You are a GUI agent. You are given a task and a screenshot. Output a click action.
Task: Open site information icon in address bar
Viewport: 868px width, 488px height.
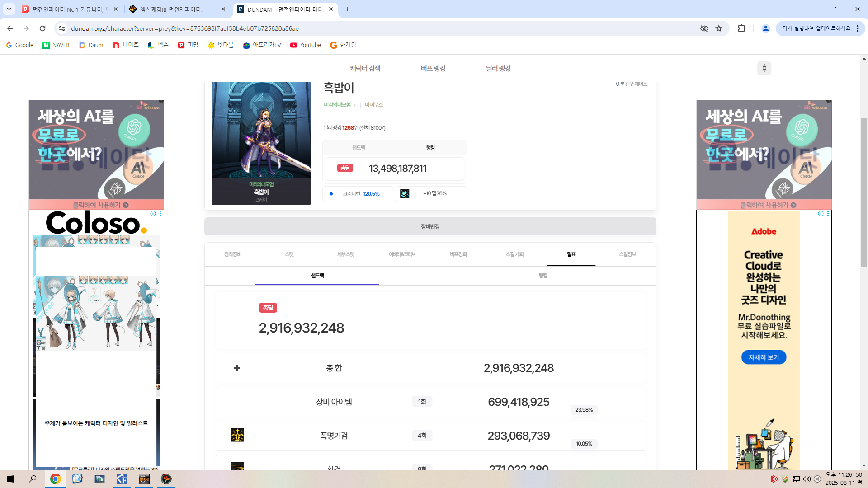pyautogui.click(x=62, y=28)
